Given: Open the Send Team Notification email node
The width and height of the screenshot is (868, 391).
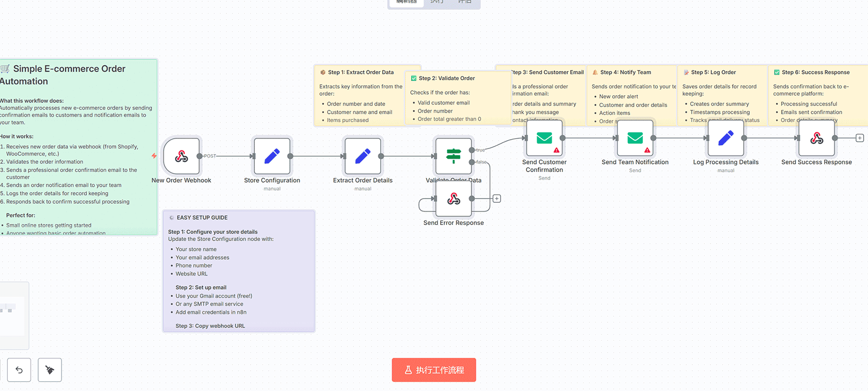Looking at the screenshot, I should click(635, 138).
